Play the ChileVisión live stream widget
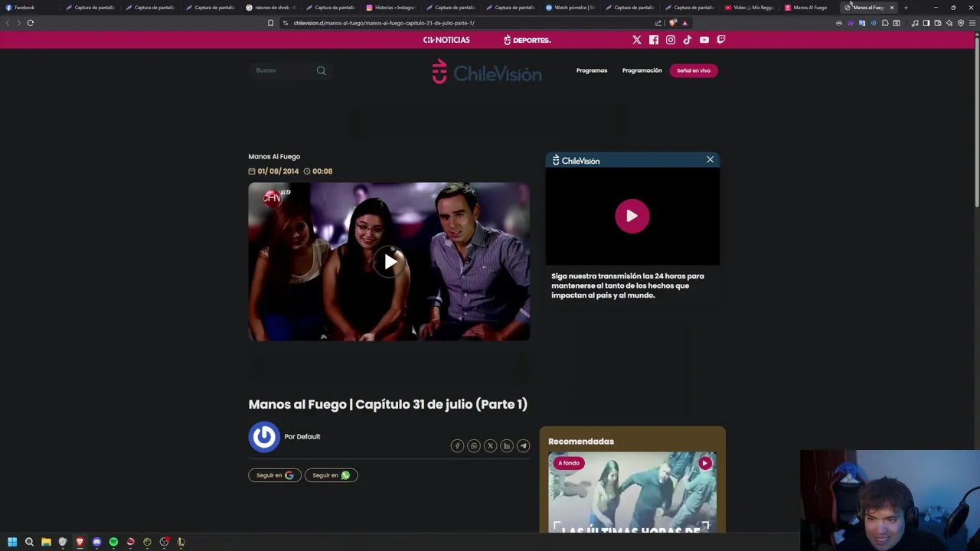The height and width of the screenshot is (551, 980). (632, 216)
